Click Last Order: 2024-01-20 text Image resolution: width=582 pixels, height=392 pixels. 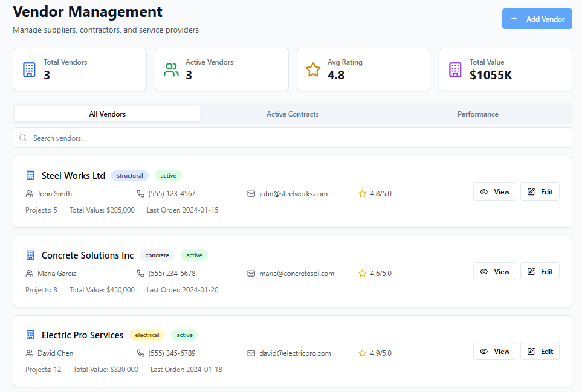click(x=183, y=290)
